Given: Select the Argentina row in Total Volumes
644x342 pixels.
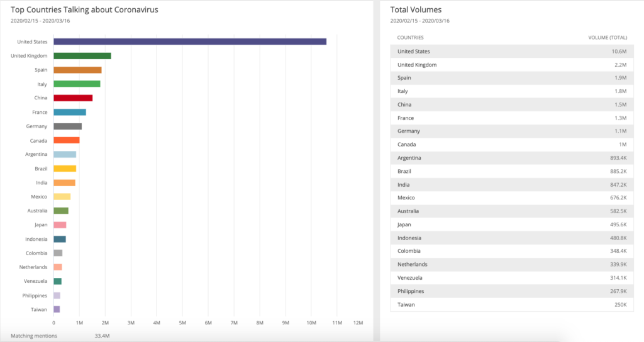Looking at the screenshot, I should [512, 158].
